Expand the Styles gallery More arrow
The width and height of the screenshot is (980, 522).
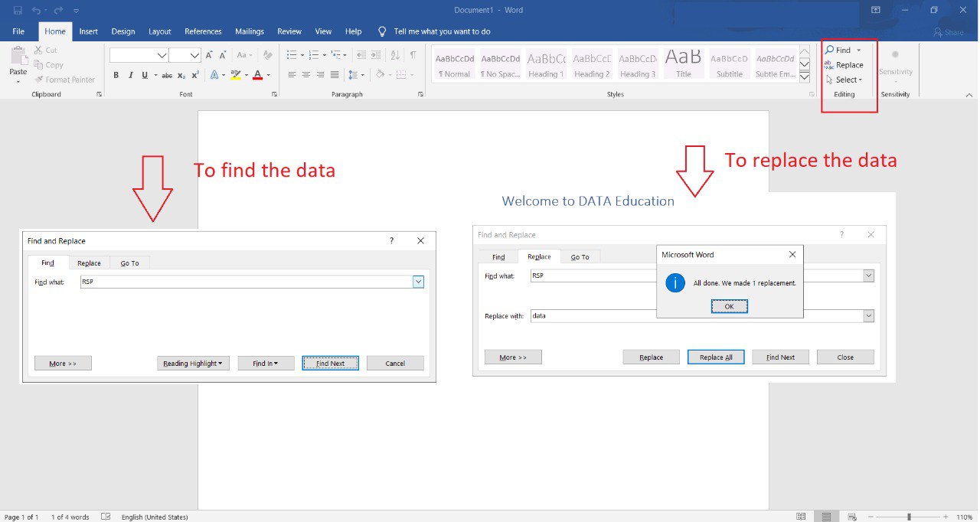[805, 77]
